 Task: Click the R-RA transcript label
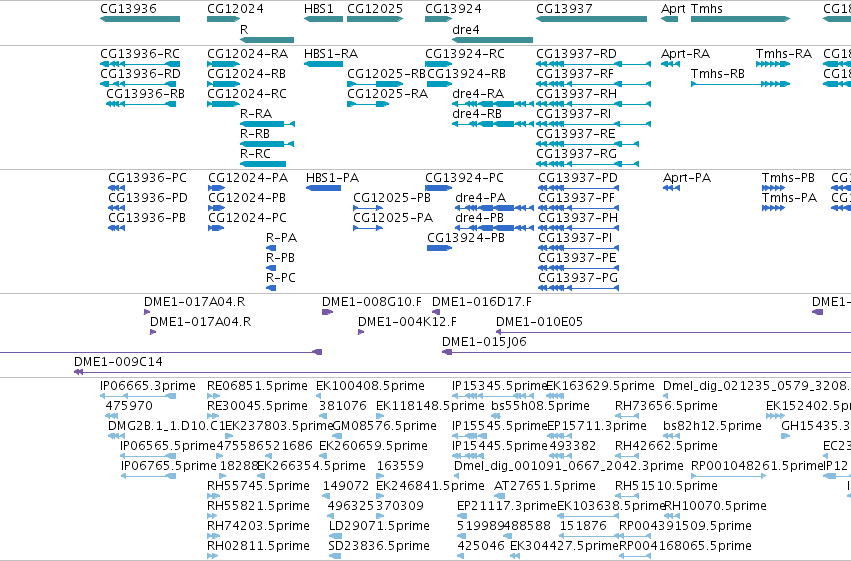click(x=256, y=114)
